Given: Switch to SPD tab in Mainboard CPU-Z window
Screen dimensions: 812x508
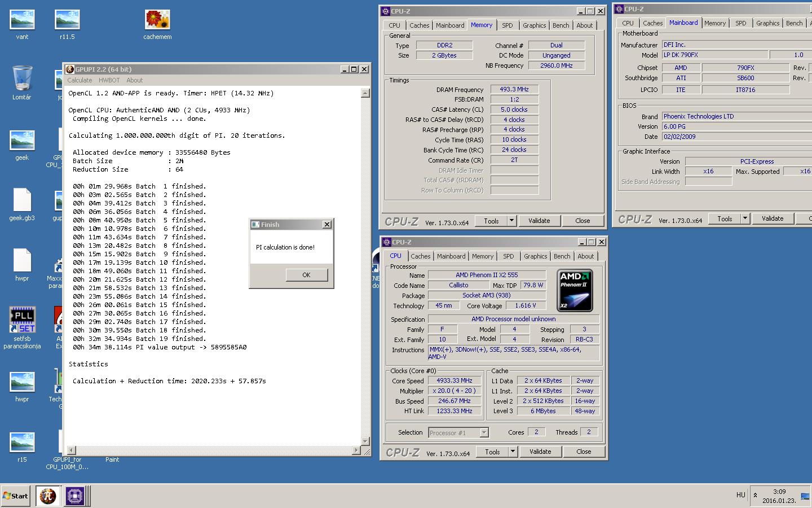Looking at the screenshot, I should (740, 23).
